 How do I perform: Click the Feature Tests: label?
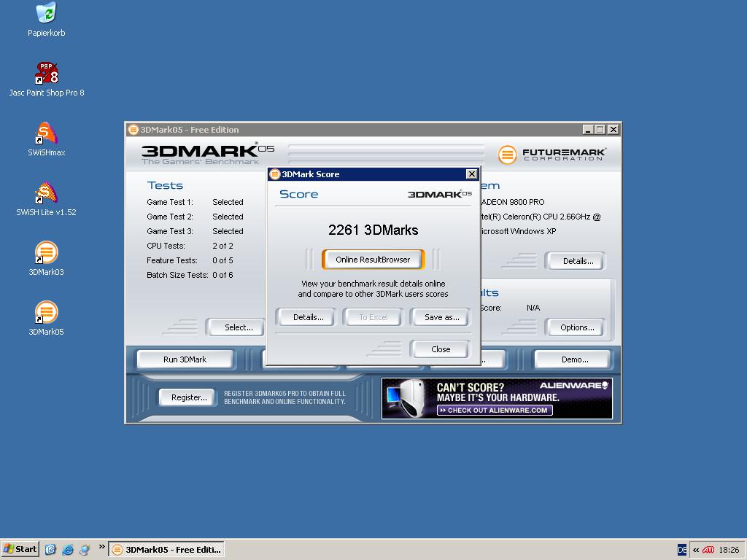(172, 260)
